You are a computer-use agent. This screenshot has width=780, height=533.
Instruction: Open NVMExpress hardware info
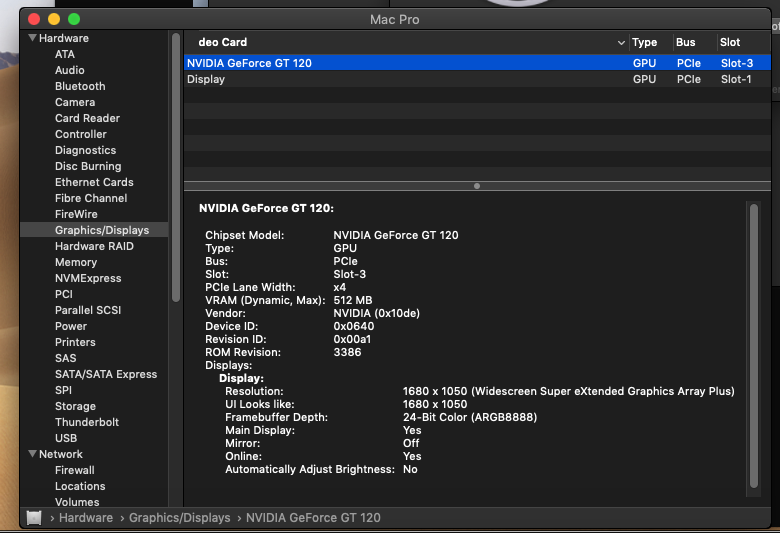[88, 278]
